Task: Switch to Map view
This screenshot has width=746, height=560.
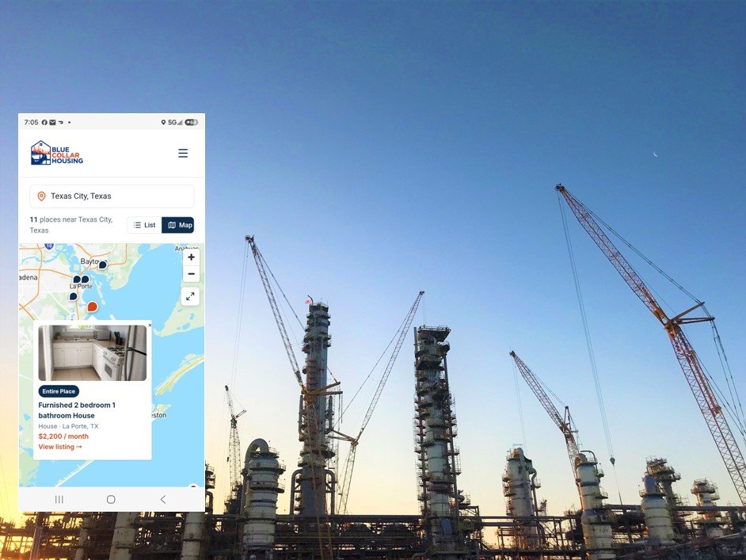Action: tap(178, 225)
